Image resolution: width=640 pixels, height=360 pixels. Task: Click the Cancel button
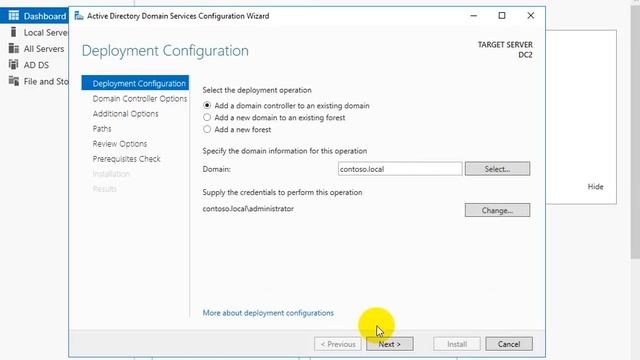pyautogui.click(x=509, y=344)
